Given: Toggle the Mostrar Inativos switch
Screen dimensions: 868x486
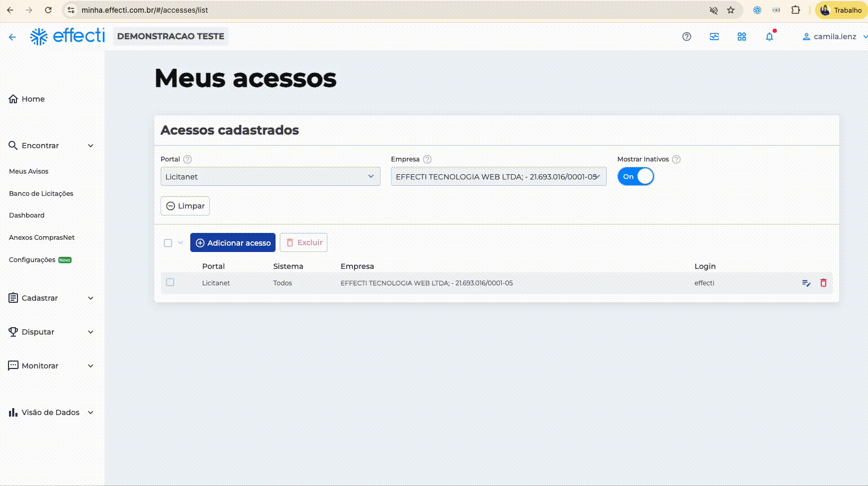Looking at the screenshot, I should point(636,176).
